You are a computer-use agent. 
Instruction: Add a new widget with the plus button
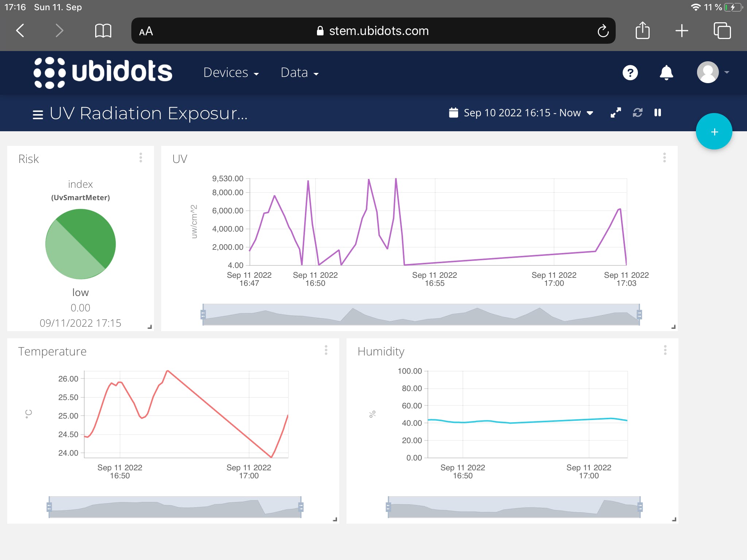714,132
